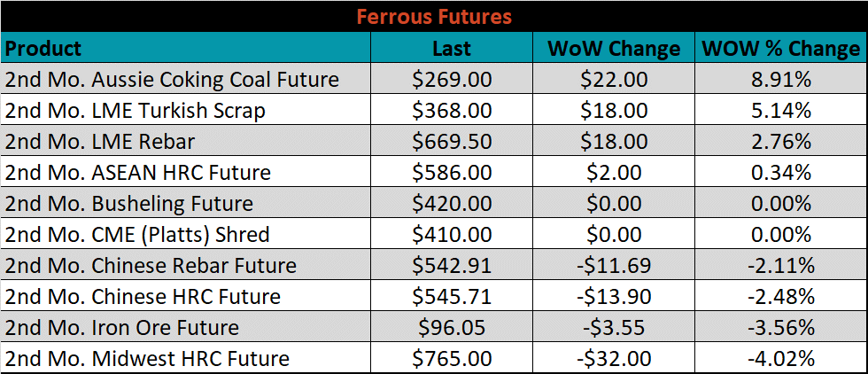Click the $269.00 last price cell
The height and width of the screenshot is (374, 868).
pos(452,79)
